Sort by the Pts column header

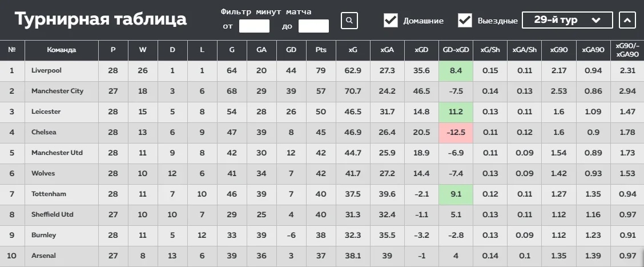(x=321, y=50)
